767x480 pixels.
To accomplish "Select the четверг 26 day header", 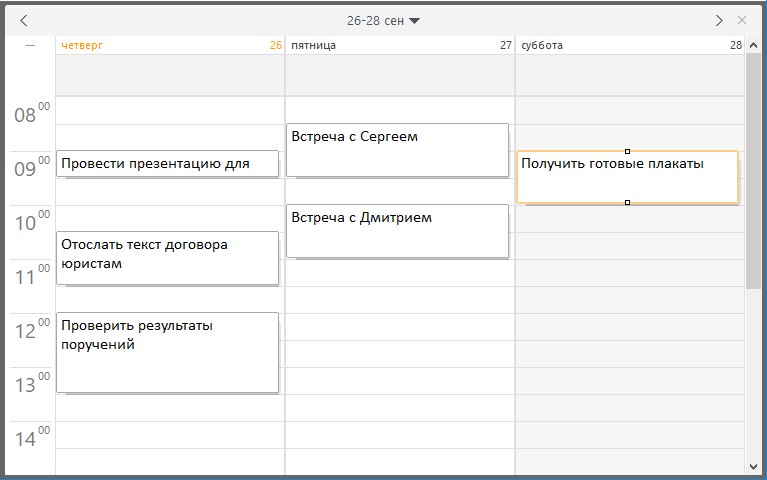I will (170, 46).
